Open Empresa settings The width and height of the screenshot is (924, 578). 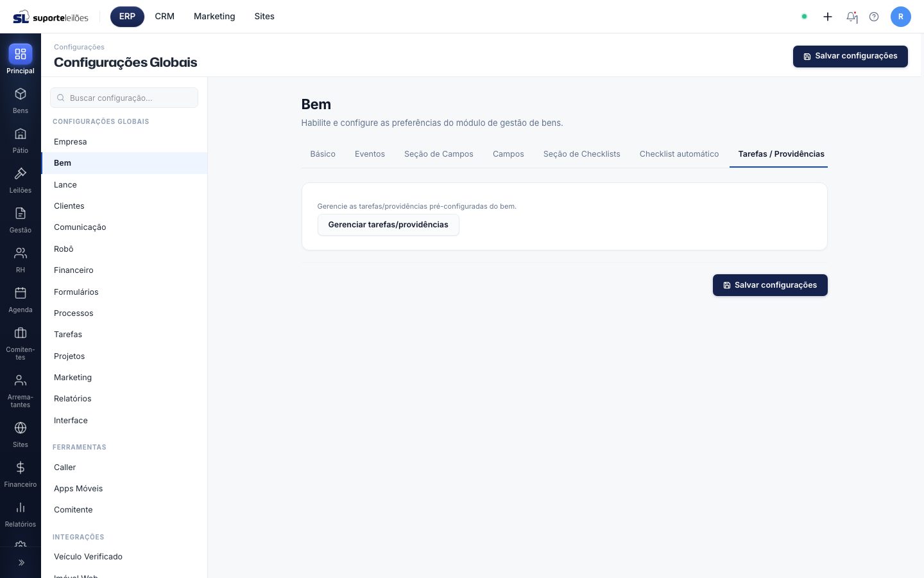(124, 142)
